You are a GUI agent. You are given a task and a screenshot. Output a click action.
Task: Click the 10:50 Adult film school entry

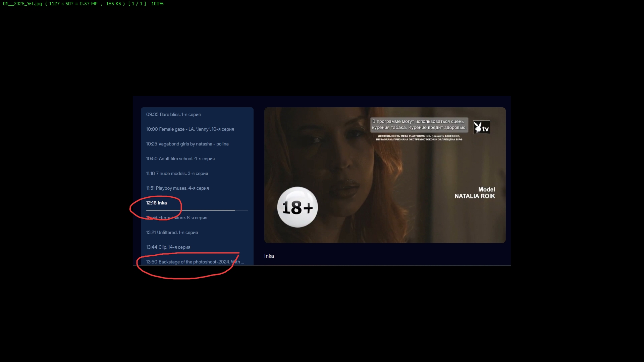180,159
